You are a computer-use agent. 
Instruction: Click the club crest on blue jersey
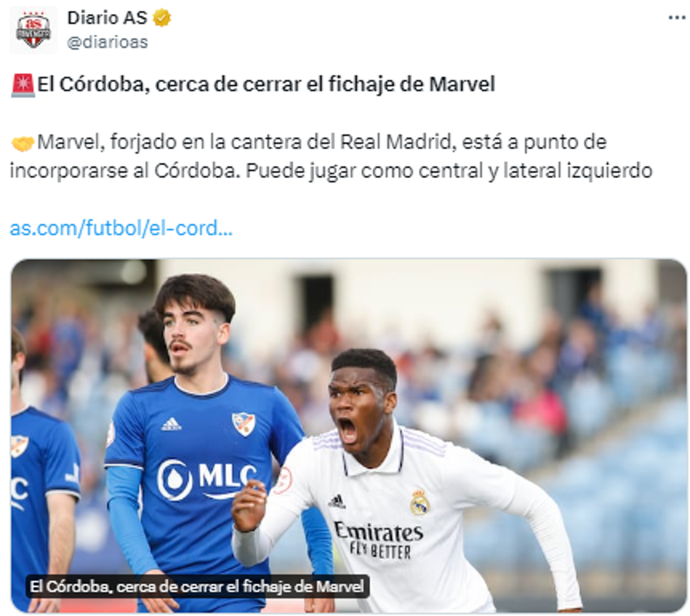[244, 424]
